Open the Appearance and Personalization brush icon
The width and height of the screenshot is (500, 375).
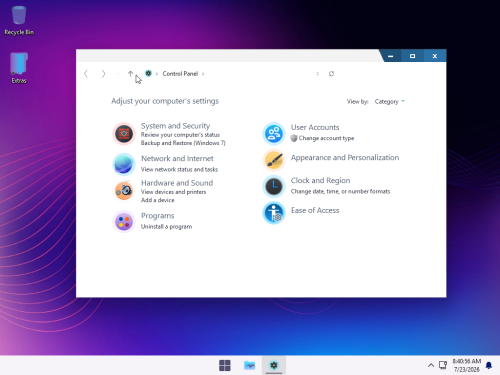tap(274, 160)
